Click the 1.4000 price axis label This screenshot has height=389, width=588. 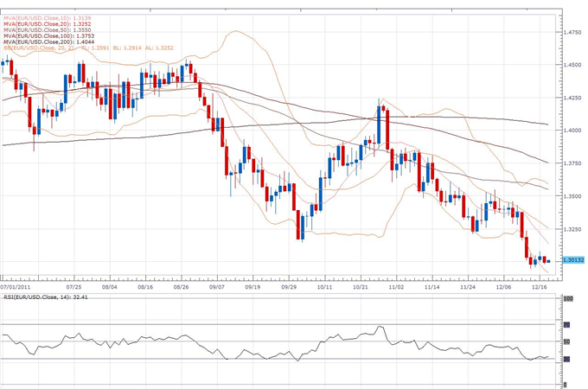pyautogui.click(x=571, y=130)
